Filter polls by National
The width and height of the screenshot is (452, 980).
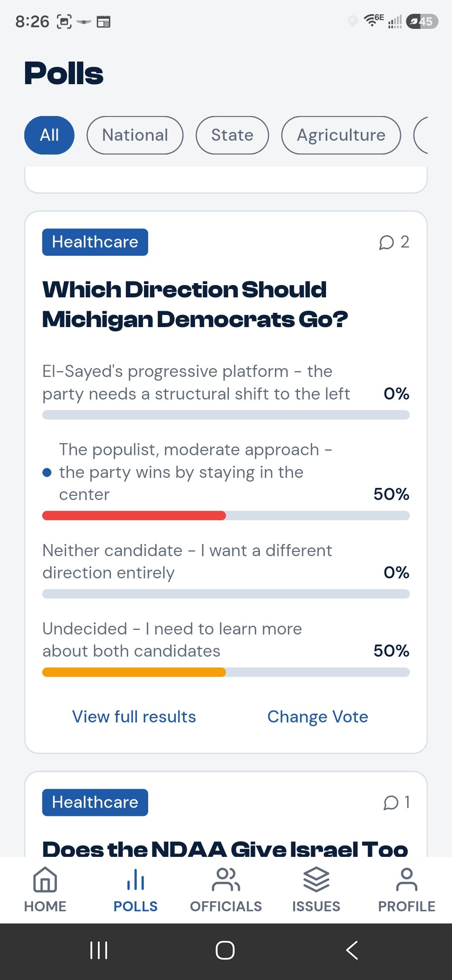tap(135, 135)
